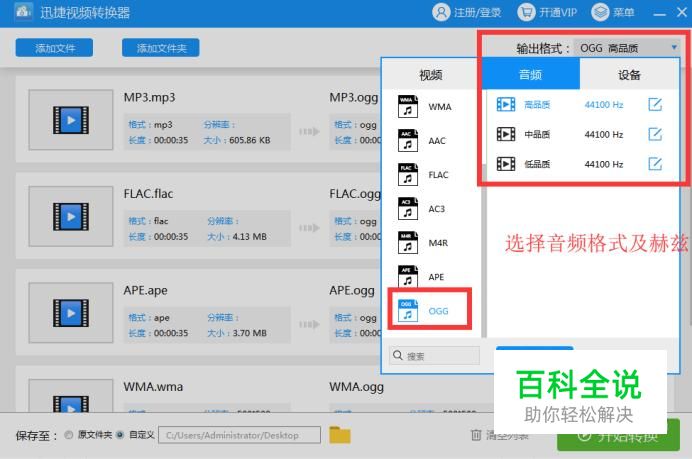The image size is (692, 459).
Task: Edit the 低品质 preset settings
Action: 655,164
